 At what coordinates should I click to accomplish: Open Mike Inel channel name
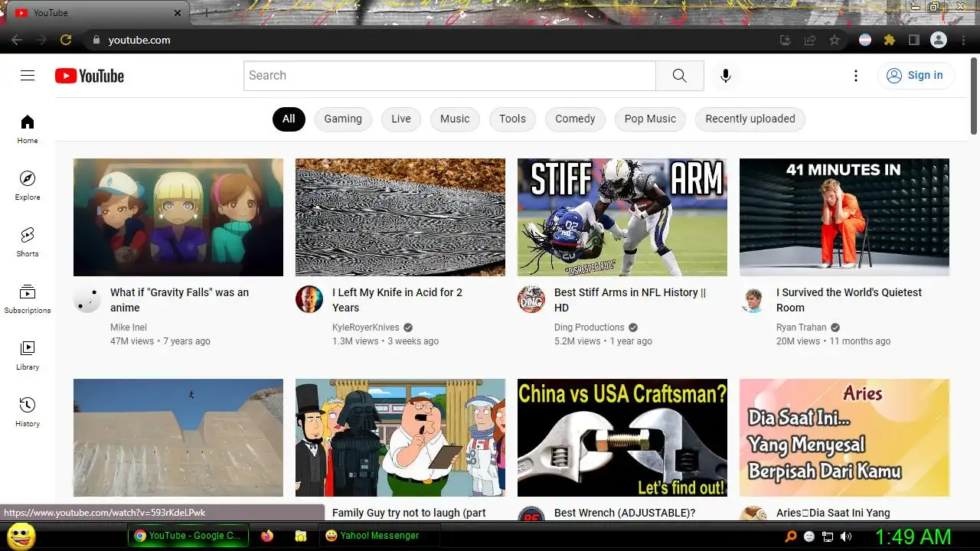129,328
